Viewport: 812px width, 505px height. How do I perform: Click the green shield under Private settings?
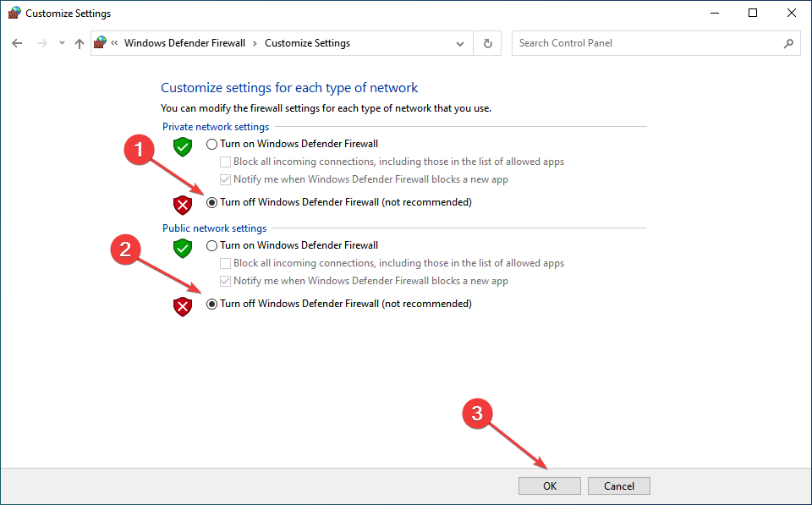[x=183, y=146]
